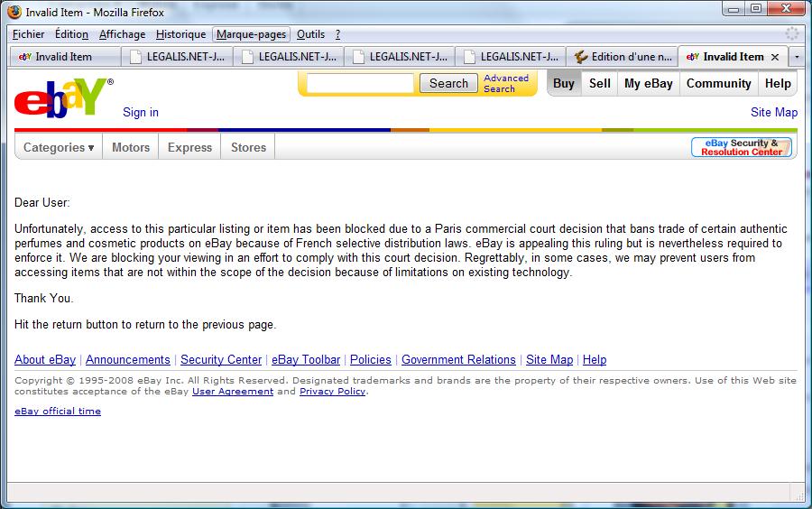
Task: Click the Search button
Action: (448, 83)
